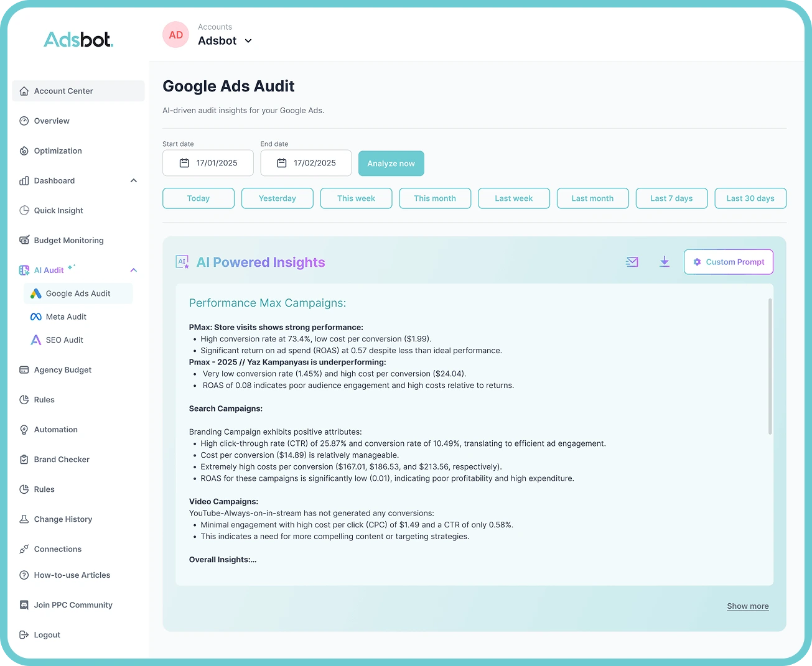Click the Adsbot logo
This screenshot has width=812, height=666.
[x=78, y=40]
